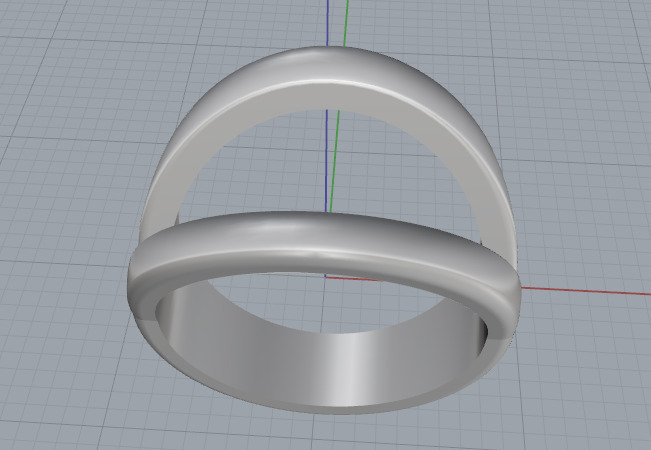Select the front rounded ring band
This screenshot has height=450, width=651.
click(324, 244)
